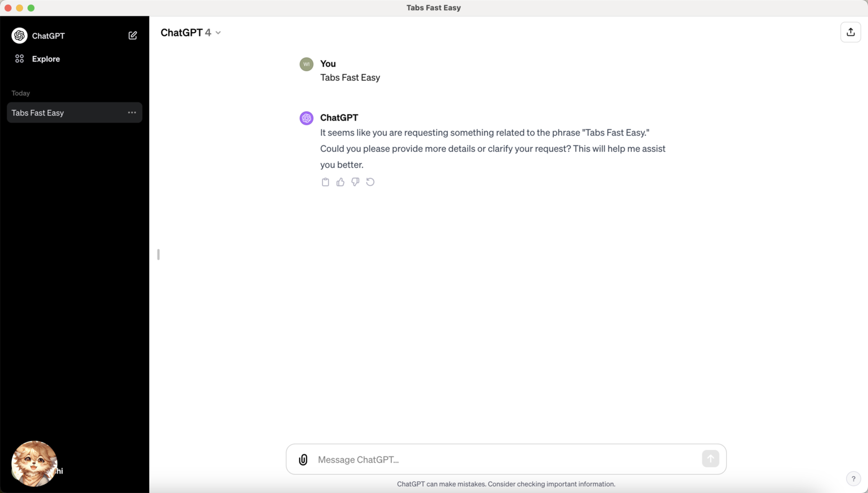Click the ChatGPT sidebar title link
The height and width of the screenshot is (493, 868).
tap(48, 36)
